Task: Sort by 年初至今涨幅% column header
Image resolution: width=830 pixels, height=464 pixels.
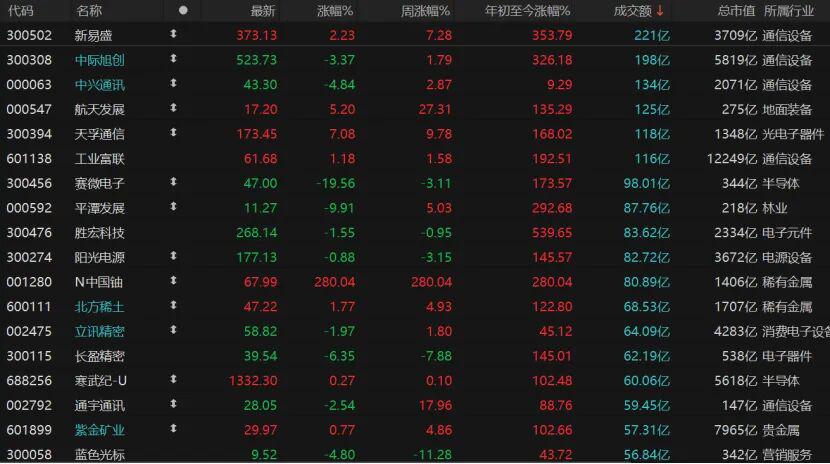Action: [x=527, y=10]
